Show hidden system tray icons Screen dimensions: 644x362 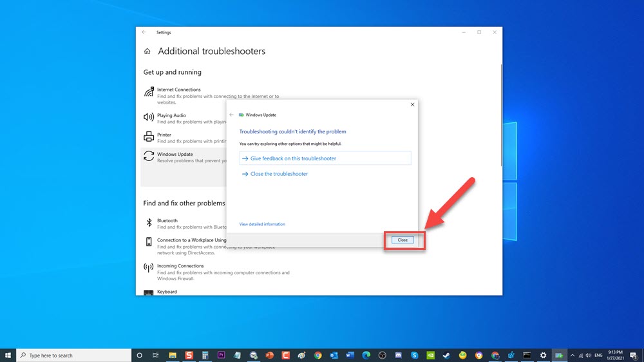(573, 356)
